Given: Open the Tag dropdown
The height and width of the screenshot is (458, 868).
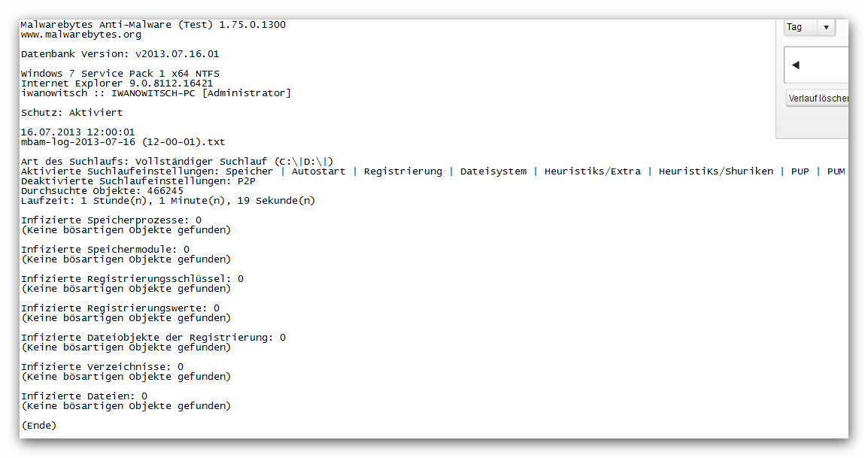Looking at the screenshot, I should click(809, 27).
